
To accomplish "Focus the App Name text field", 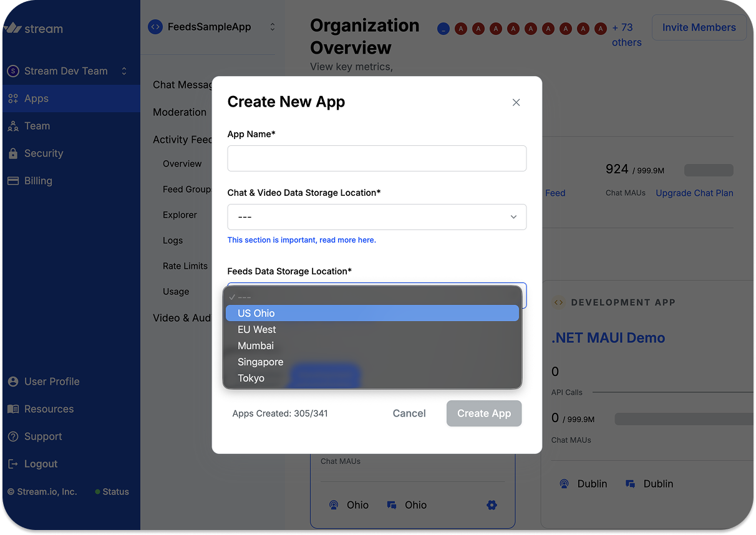I will tap(377, 158).
